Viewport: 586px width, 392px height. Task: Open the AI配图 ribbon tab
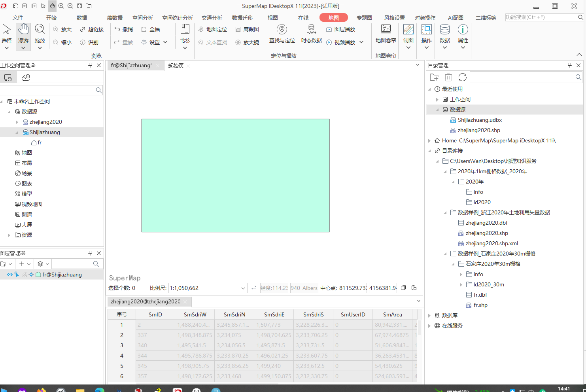click(456, 18)
